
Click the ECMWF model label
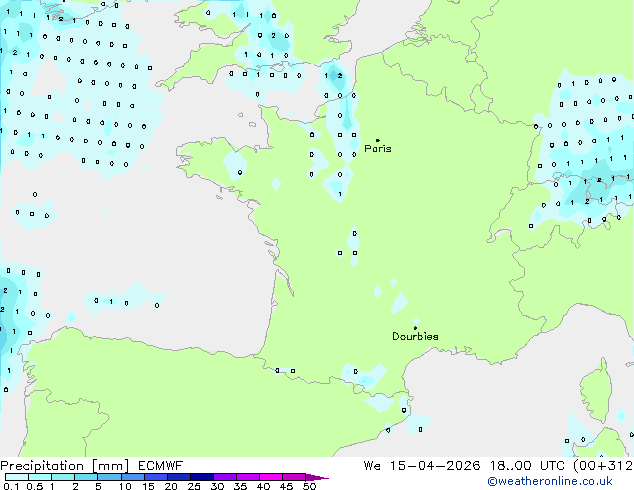161,466
